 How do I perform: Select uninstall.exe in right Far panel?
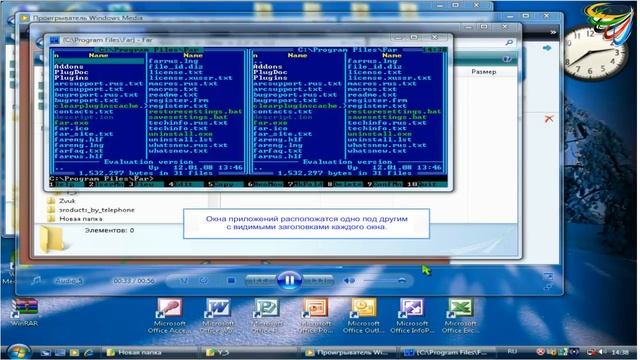tap(379, 134)
